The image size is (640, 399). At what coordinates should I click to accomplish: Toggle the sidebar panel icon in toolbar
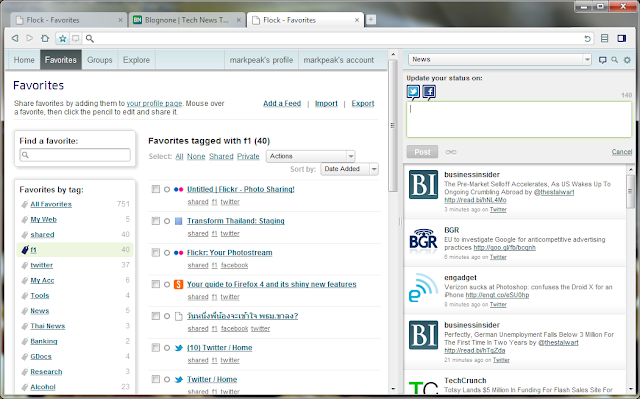pyautogui.click(x=622, y=38)
